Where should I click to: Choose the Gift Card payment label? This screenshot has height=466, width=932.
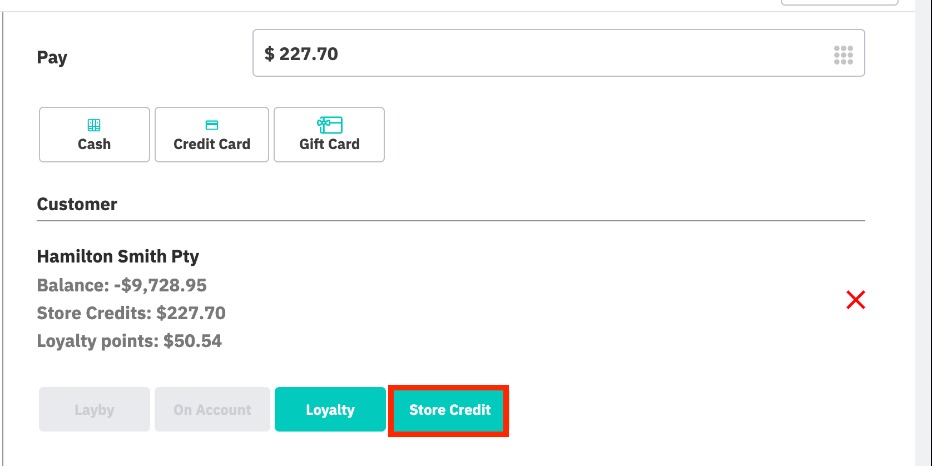pyautogui.click(x=329, y=144)
